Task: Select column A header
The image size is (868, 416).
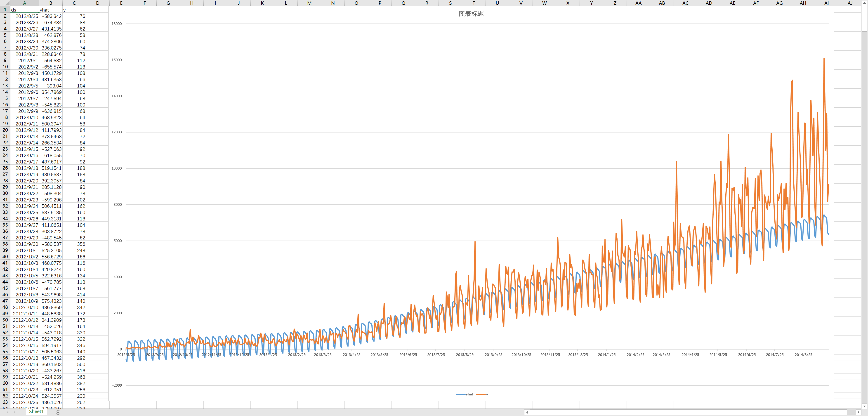Action: 24,3
